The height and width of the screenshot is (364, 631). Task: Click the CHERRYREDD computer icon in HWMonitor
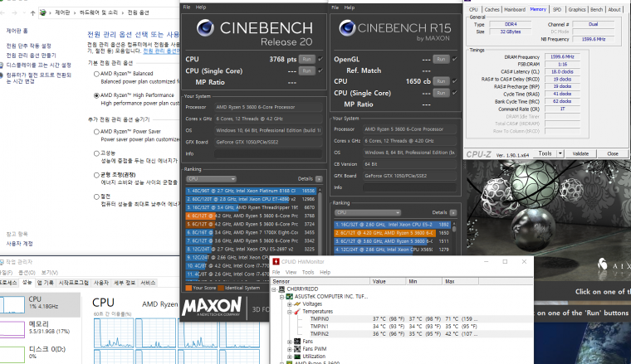pos(281,289)
